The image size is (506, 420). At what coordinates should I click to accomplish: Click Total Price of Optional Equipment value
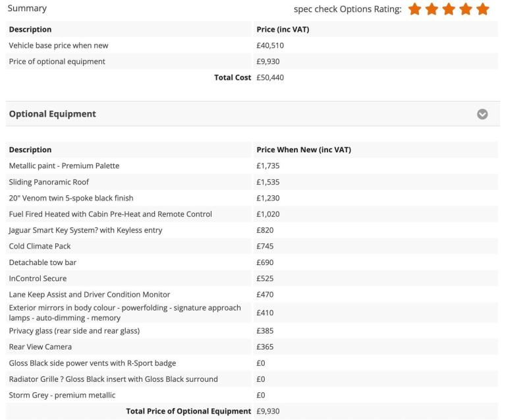268,411
